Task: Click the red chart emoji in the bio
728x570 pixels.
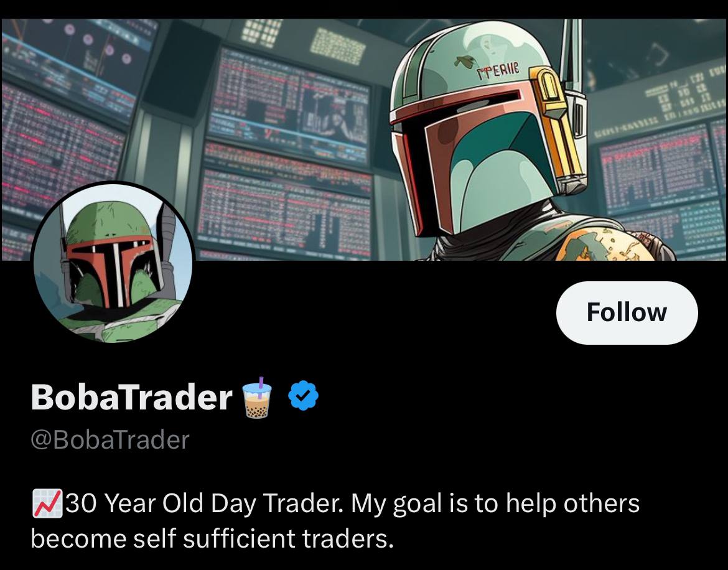Action: click(47, 503)
